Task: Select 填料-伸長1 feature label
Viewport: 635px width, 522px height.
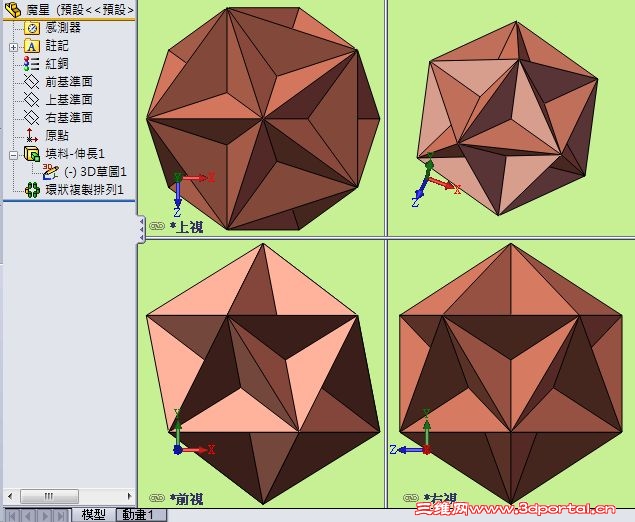Action: click(x=75, y=153)
